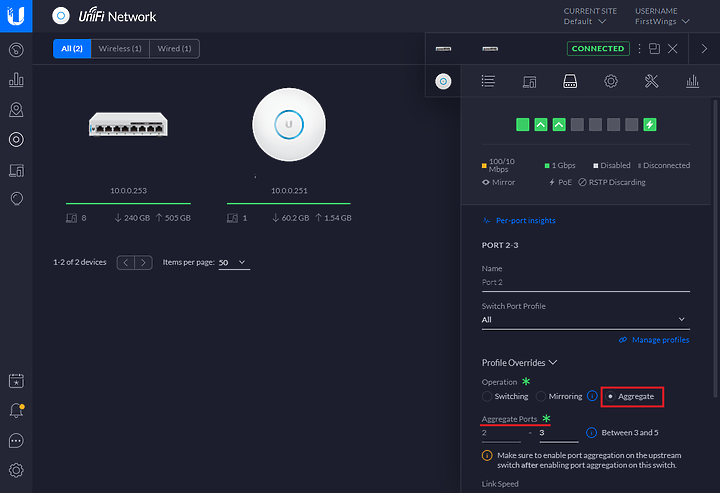Open the panel's three-dot options menu
Image resolution: width=720 pixels, height=493 pixels.
click(x=639, y=49)
